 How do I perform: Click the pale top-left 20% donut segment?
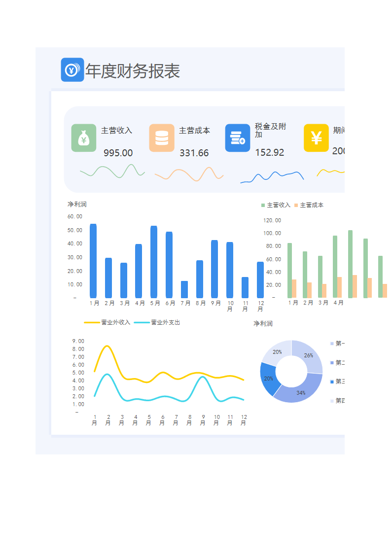click(278, 352)
